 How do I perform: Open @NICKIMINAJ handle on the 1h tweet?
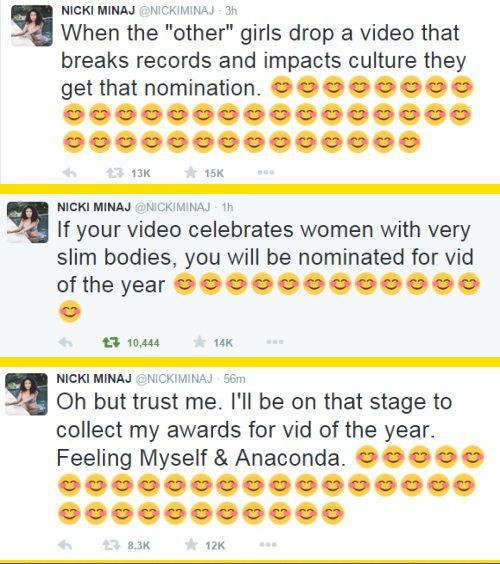pos(172,207)
